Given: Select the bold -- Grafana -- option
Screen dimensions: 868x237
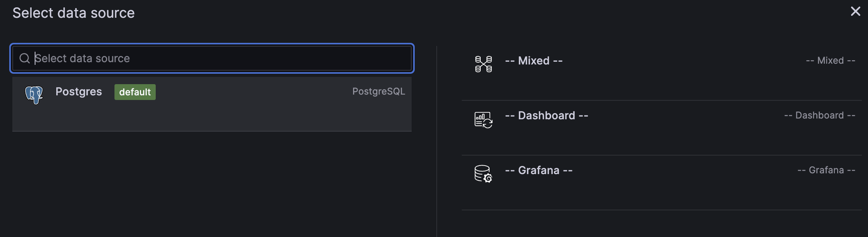Looking at the screenshot, I should tap(539, 170).
